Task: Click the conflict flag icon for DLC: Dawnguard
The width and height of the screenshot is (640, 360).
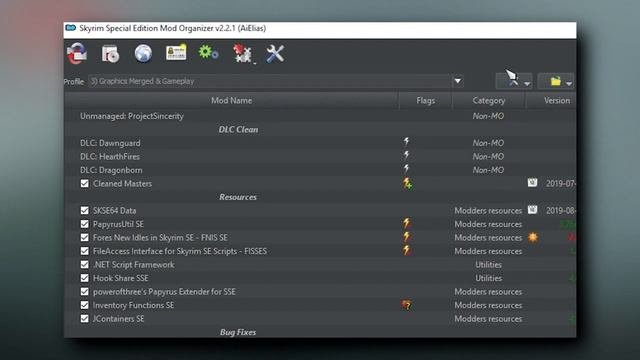Action: (407, 142)
